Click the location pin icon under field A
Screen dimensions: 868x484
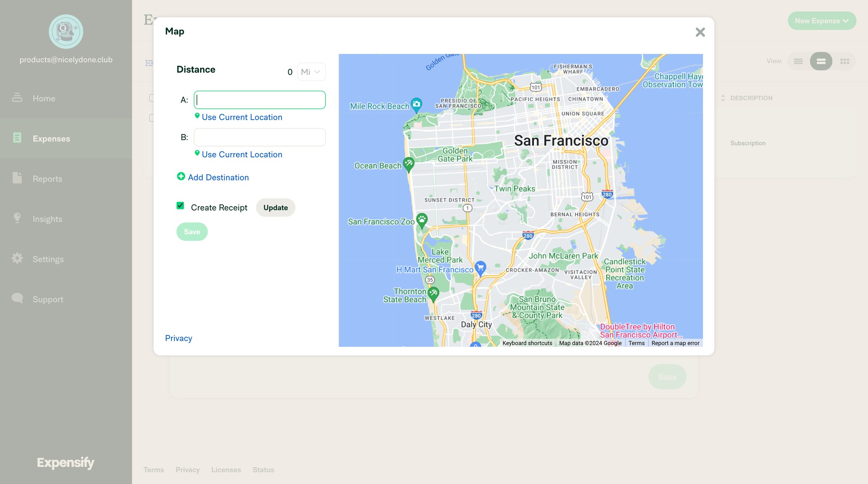(x=197, y=116)
